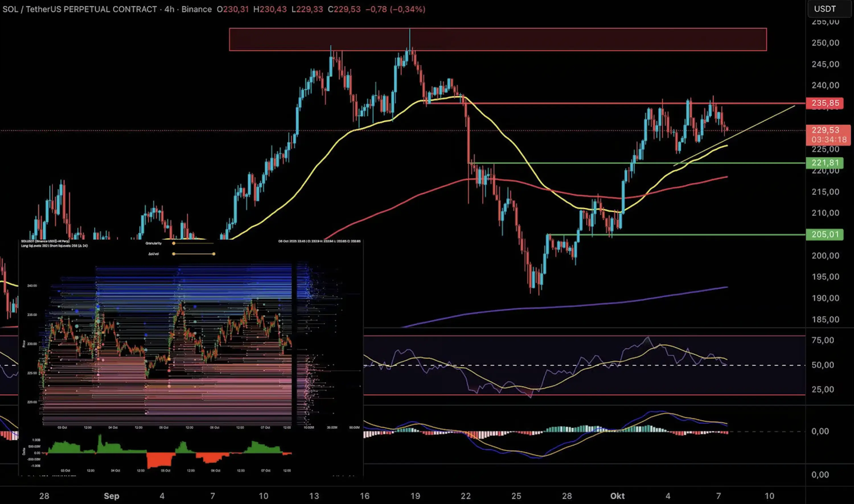
Task: Select the Δoi/vol slider left handle
Action: point(173,254)
